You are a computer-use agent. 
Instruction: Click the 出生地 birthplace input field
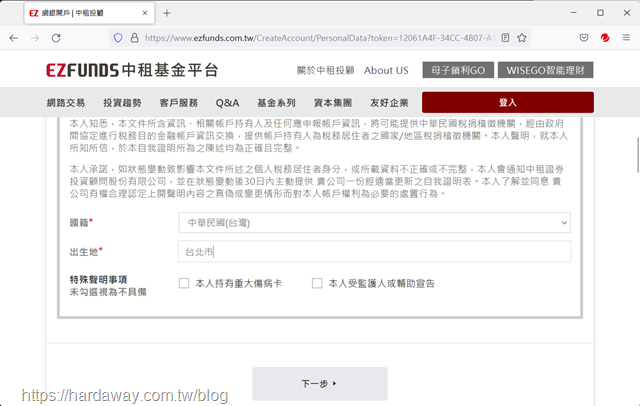pos(374,252)
